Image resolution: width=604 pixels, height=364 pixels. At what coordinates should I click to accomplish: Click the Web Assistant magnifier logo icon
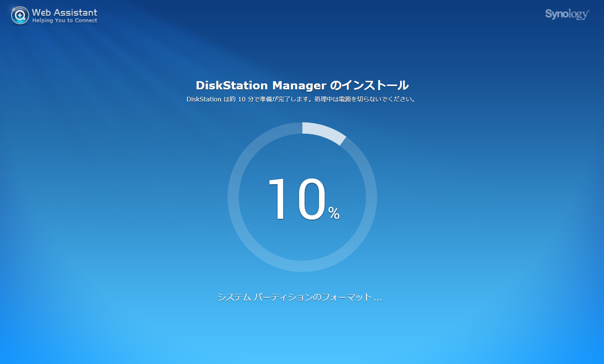pos(20,15)
